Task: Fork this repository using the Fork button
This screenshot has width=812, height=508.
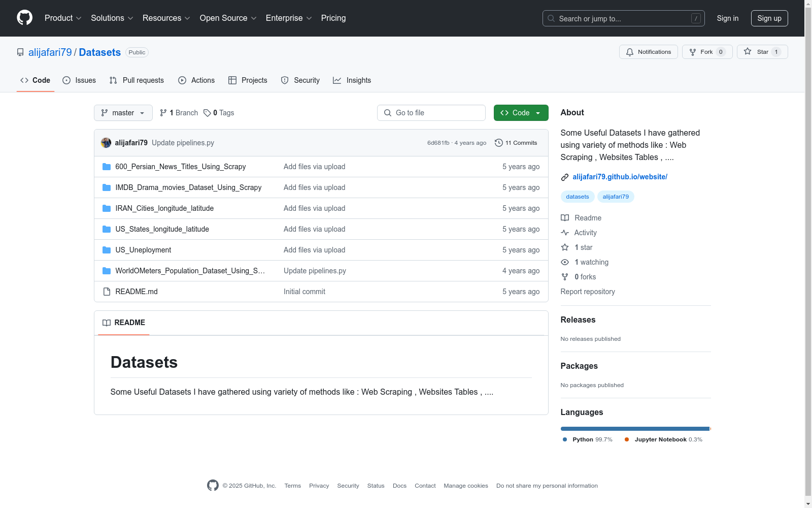Action: pos(707,52)
